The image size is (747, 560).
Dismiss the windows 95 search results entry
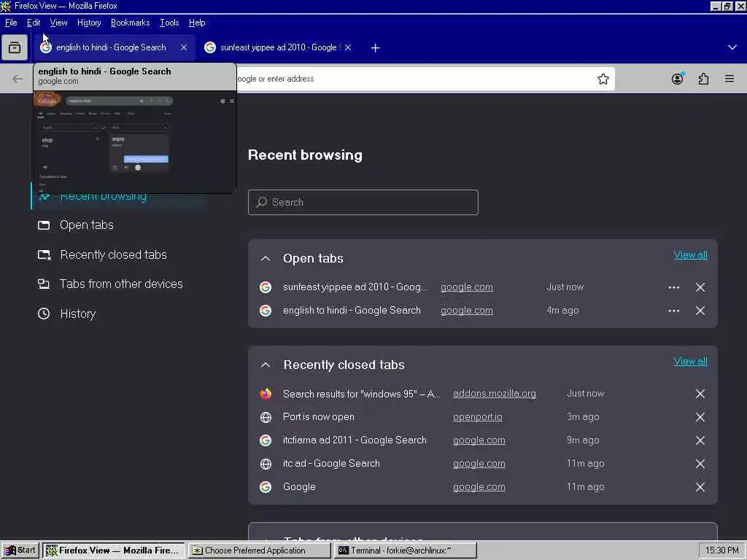[700, 394]
